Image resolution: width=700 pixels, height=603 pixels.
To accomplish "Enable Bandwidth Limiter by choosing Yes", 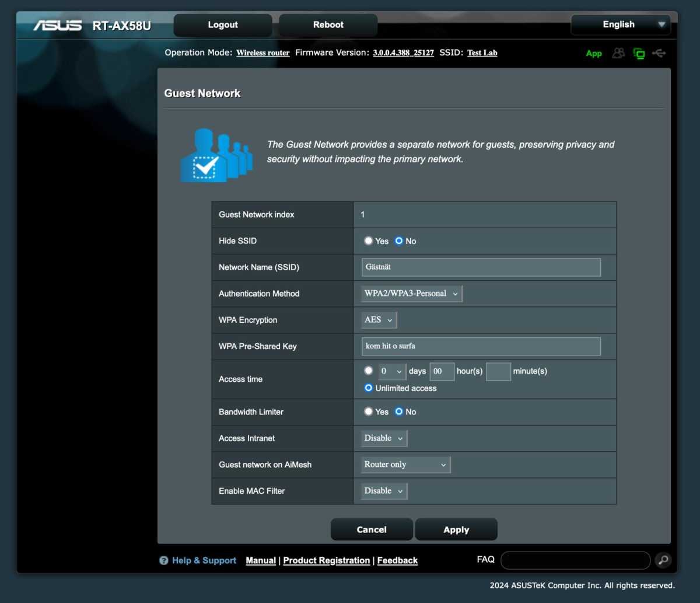I will coord(369,412).
